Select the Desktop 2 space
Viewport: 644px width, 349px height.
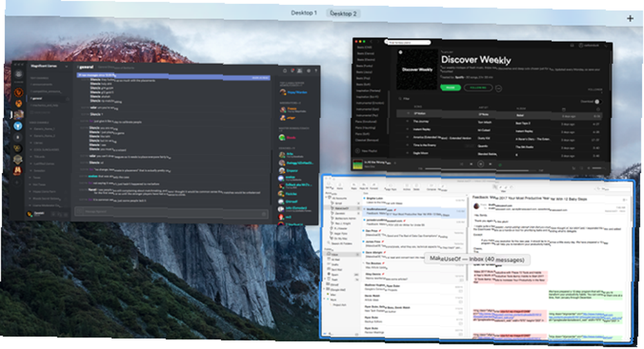(x=343, y=13)
